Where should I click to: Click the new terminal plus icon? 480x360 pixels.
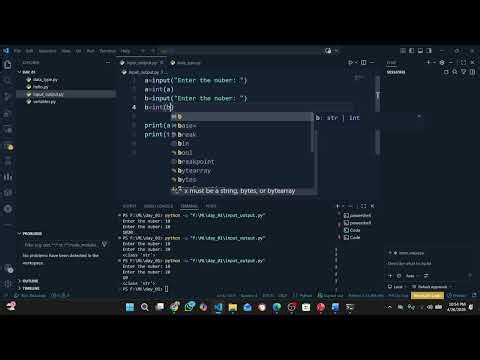[x=338, y=206]
